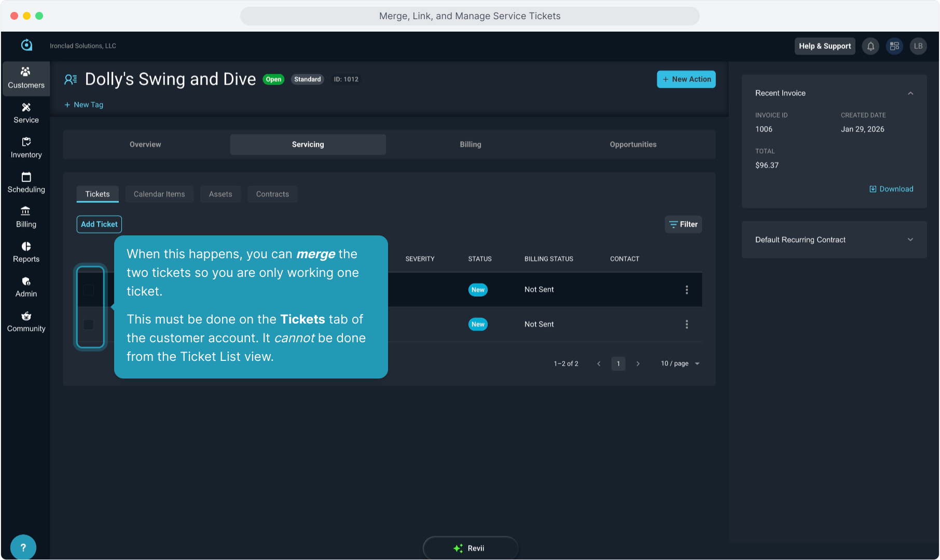The width and height of the screenshot is (940, 560).
Task: Open Scheduling calendar in sidebar
Action: 26,183
